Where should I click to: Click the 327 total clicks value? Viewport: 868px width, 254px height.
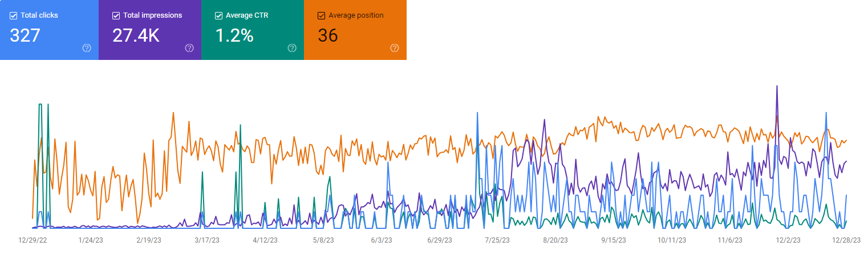[x=25, y=35]
